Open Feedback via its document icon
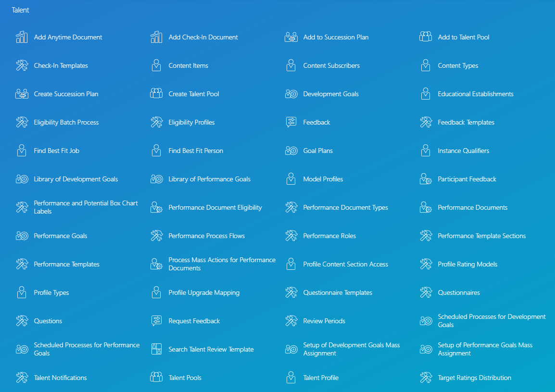This screenshot has width=555, height=392. [291, 122]
